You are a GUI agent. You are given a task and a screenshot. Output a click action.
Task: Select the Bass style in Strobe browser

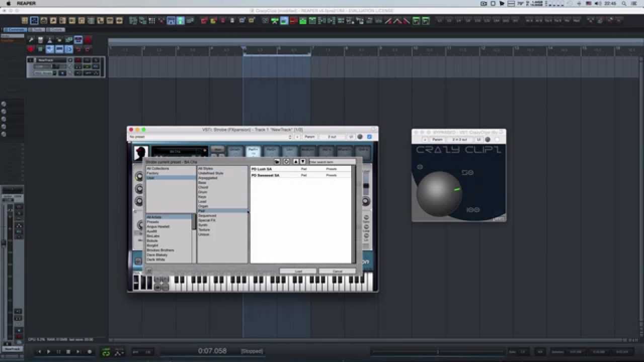click(222, 183)
